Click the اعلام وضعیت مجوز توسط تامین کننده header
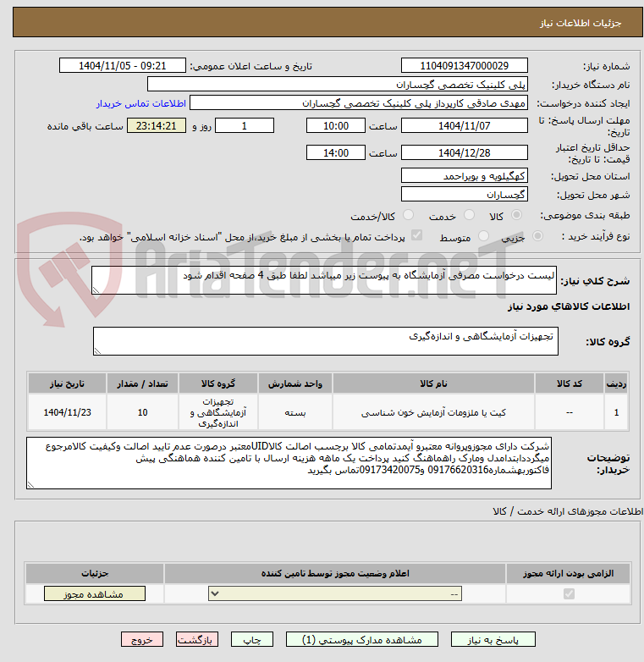 click(335, 573)
